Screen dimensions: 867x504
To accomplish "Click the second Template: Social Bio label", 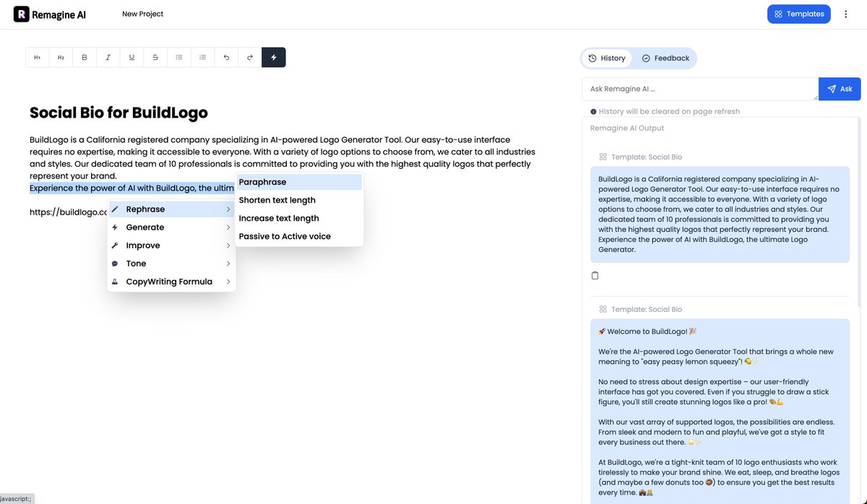I will tap(646, 309).
